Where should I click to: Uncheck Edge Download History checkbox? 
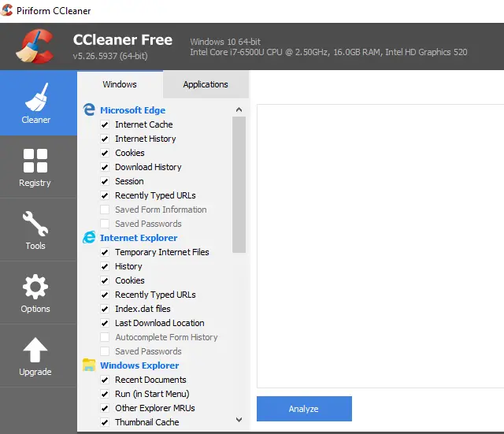tap(105, 167)
